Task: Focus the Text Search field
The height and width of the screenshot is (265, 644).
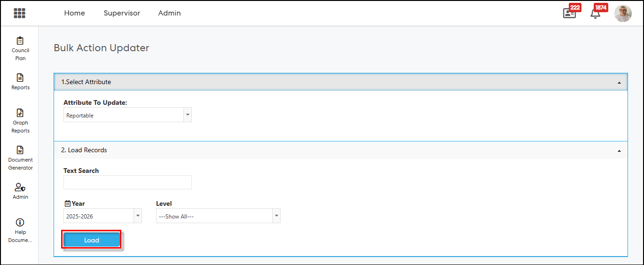Action: pyautogui.click(x=127, y=182)
